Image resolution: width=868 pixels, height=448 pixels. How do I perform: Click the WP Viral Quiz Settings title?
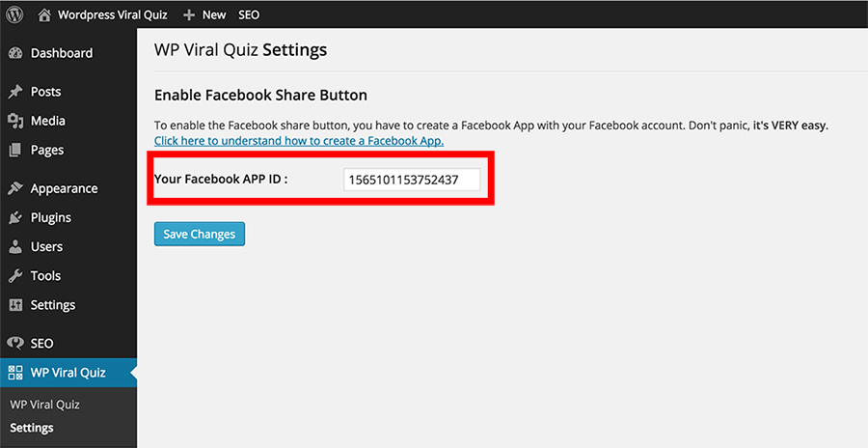point(240,50)
